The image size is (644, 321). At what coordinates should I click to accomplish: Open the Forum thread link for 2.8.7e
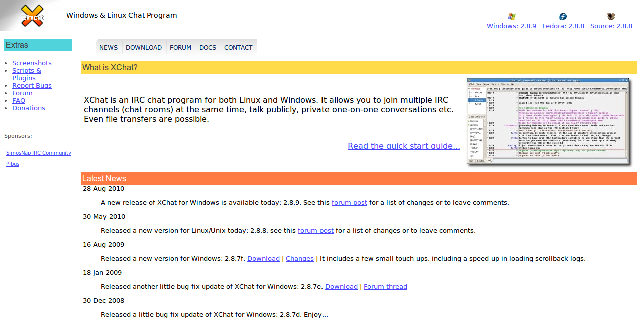tap(385, 287)
